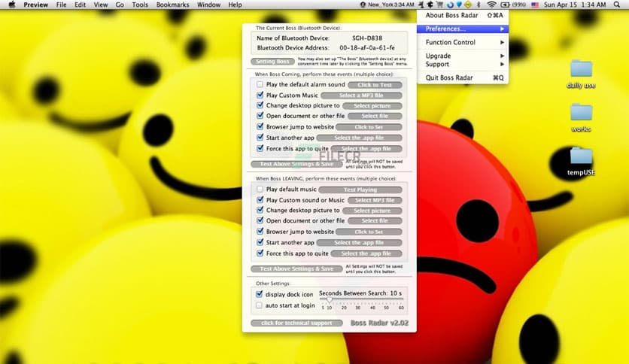629x364 pixels.
Task: Click the menu bar date and time
Action: [574, 5]
